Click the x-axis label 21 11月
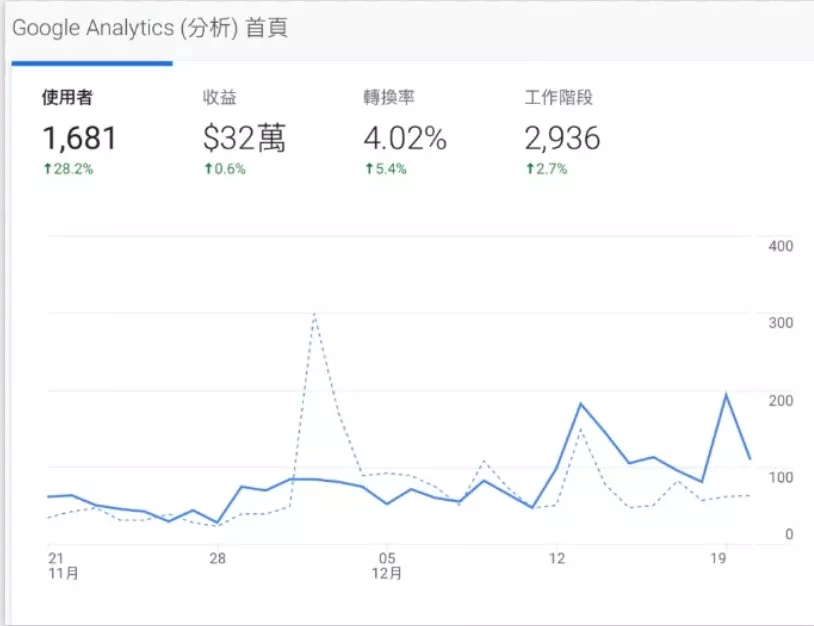This screenshot has height=626, width=814. (x=63, y=566)
